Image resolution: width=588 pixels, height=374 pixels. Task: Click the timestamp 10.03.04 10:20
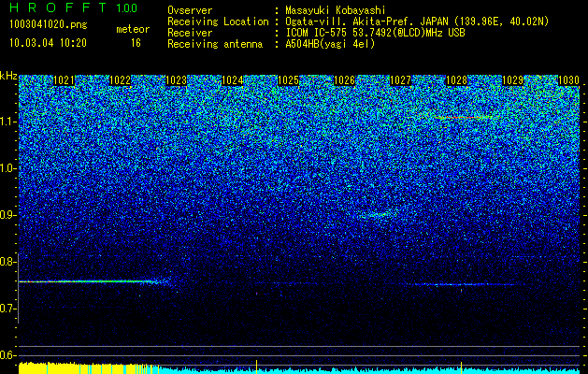coord(48,43)
